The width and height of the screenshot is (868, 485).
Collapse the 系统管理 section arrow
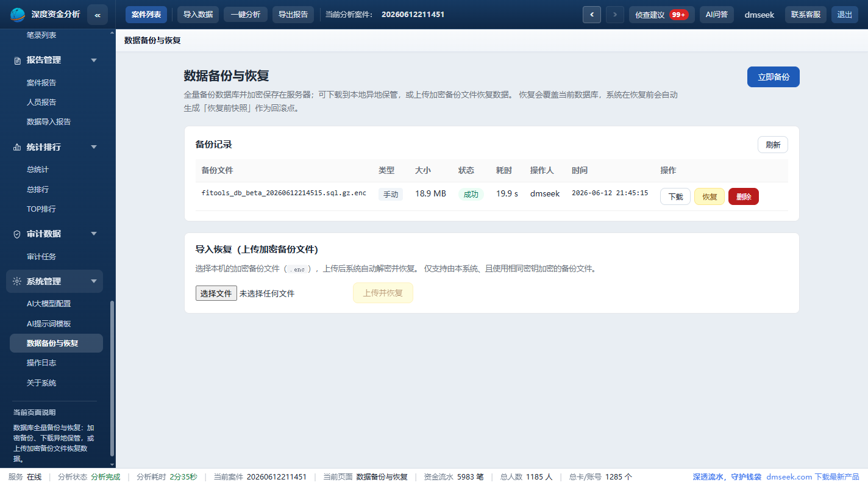(x=94, y=281)
